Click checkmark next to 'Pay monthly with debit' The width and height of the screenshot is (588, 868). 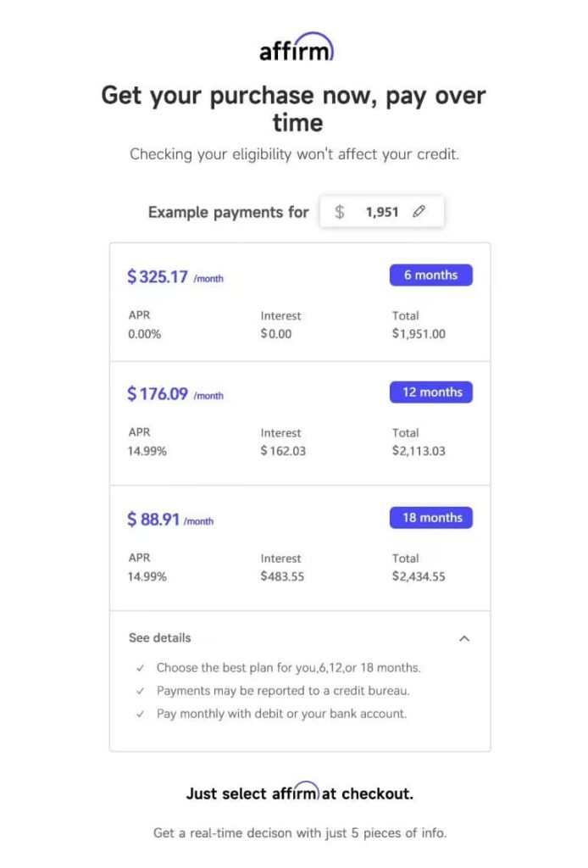[x=140, y=714]
